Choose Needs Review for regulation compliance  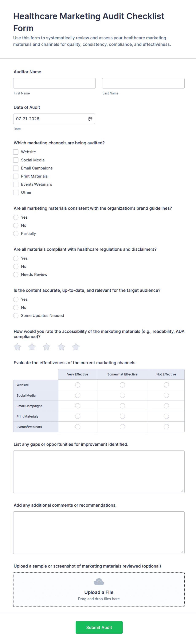pyautogui.click(x=16, y=274)
